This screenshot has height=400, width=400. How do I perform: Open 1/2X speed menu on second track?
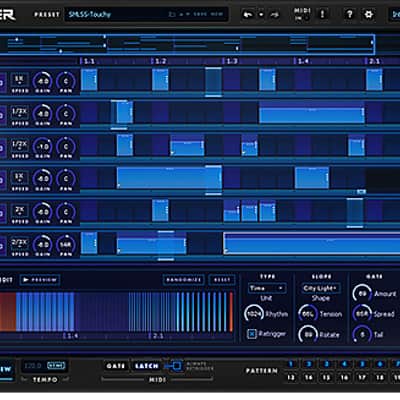click(20, 112)
